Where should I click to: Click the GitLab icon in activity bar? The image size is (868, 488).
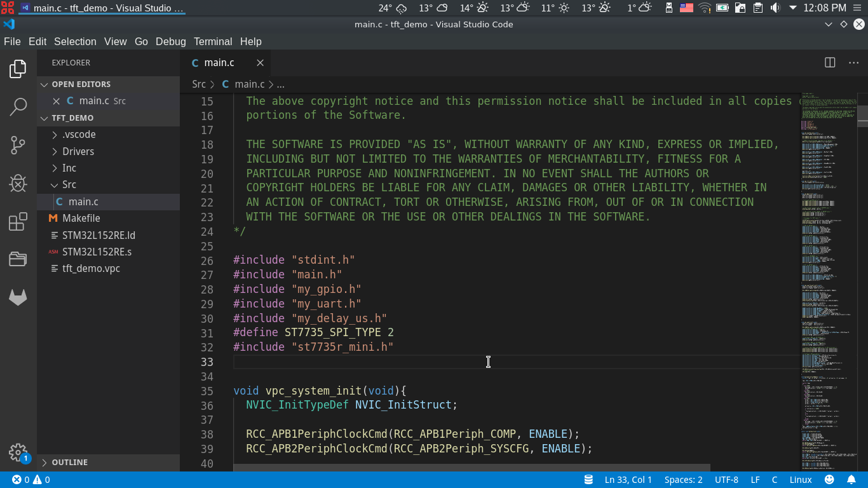pos(18,297)
